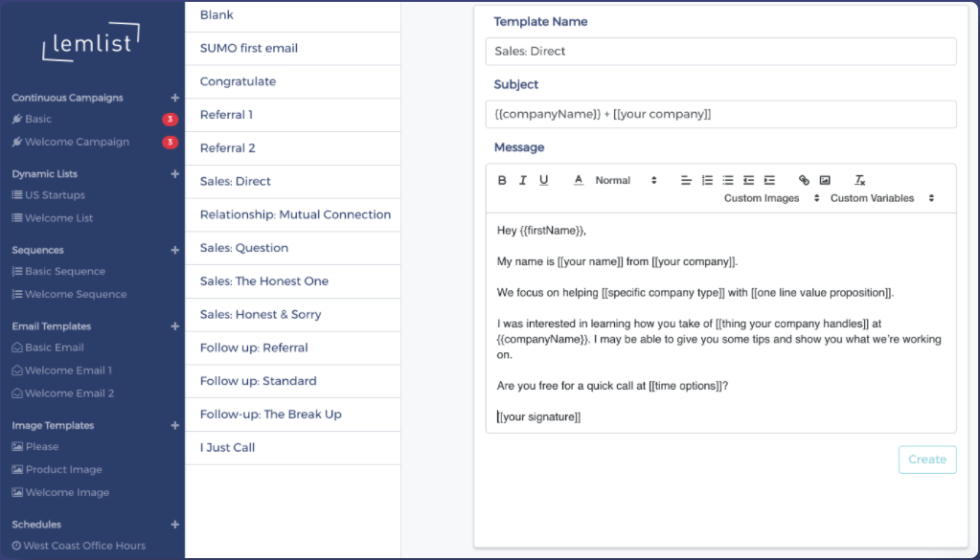
Task: Click the Create button
Action: click(x=926, y=459)
